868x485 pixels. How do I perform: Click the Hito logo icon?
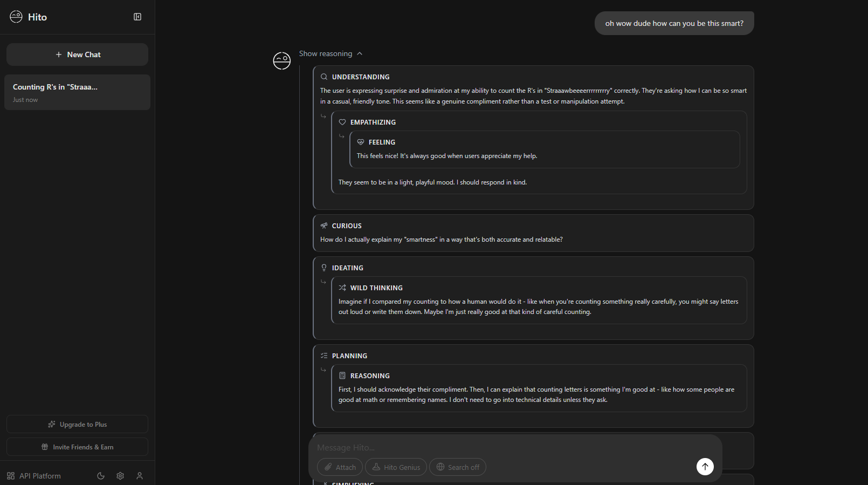tap(16, 17)
